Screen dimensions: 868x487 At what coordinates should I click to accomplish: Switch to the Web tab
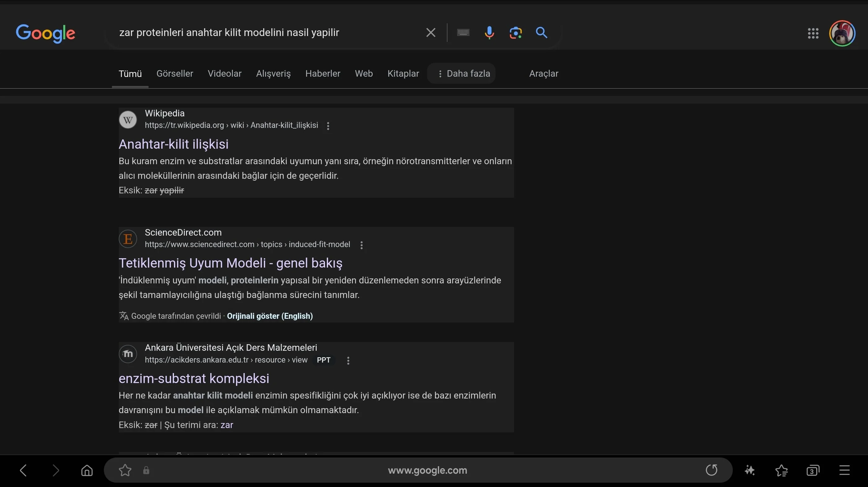click(363, 74)
